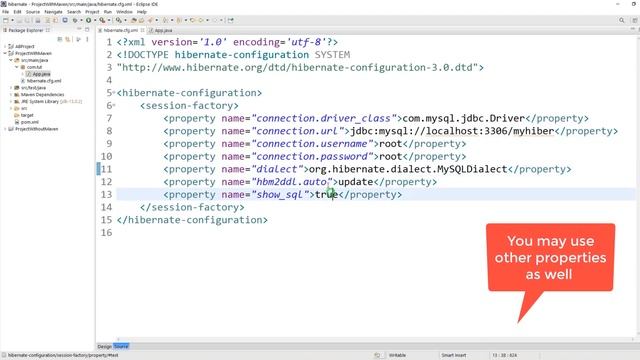Open the Project menu
This screenshot has width=640, height=360.
coord(92,12)
